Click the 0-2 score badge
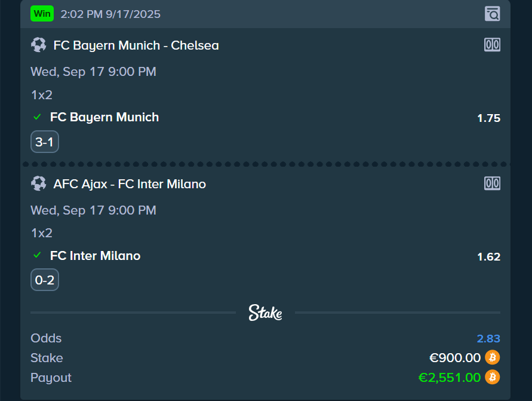Viewport: 532px width, 401px height. [45, 280]
